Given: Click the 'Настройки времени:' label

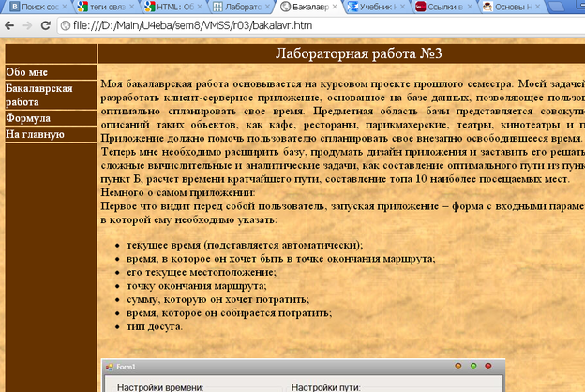Looking at the screenshot, I should [x=160, y=387].
